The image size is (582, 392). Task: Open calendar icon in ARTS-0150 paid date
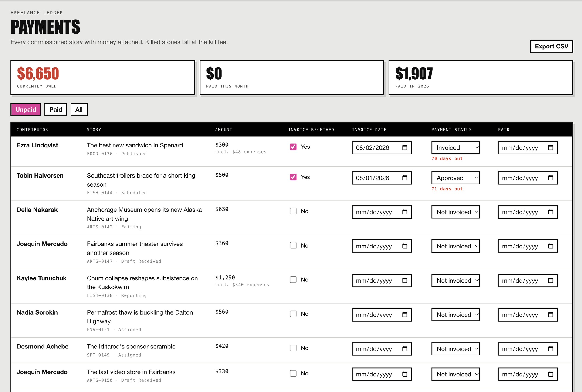(551, 374)
